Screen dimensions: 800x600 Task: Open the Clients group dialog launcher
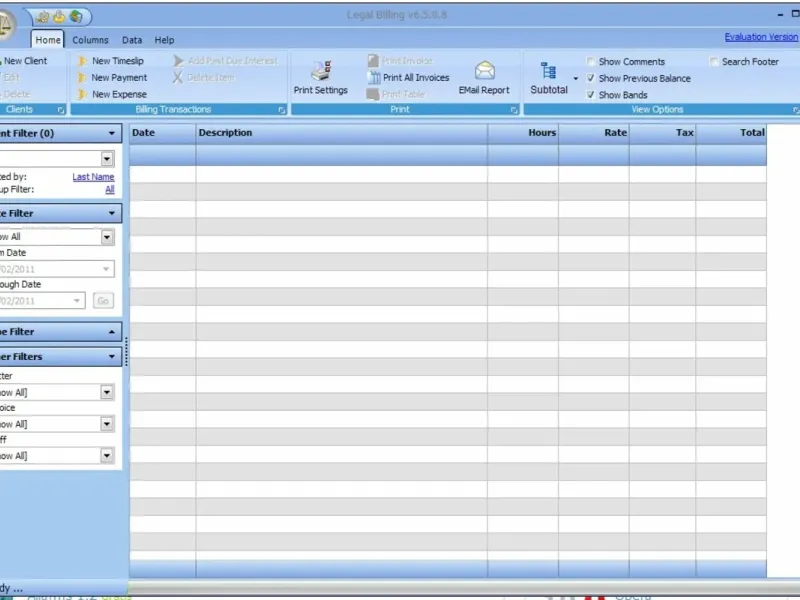pos(61,110)
